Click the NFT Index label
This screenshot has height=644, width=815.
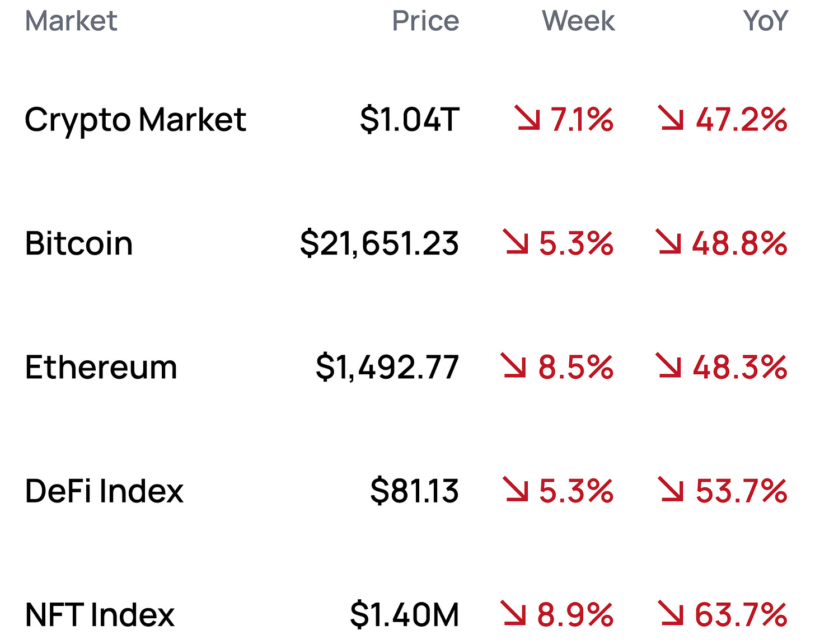100,614
